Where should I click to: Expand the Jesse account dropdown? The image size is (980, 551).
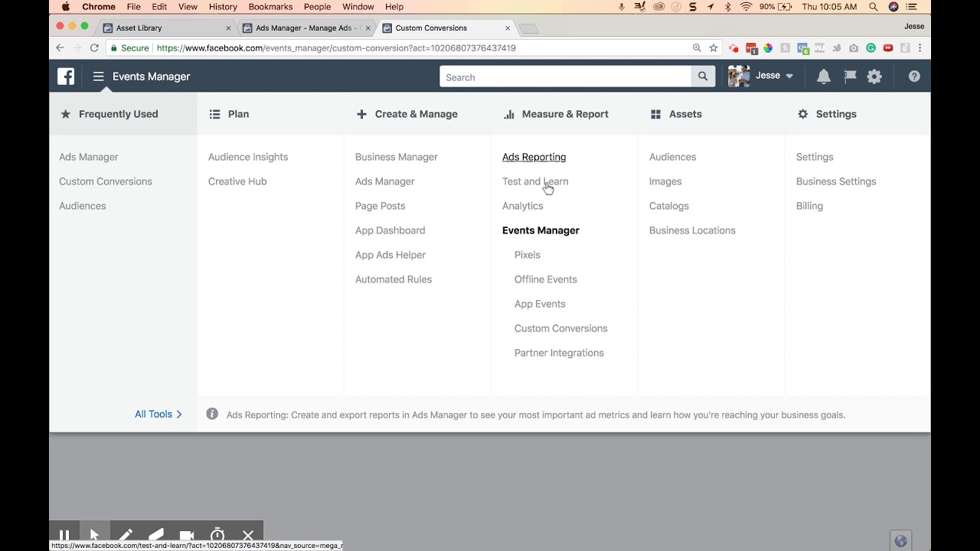789,77
